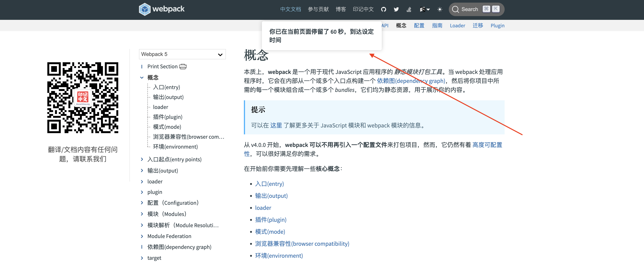This screenshot has height=265, width=644.
Task: Open the Search box
Action: click(477, 9)
